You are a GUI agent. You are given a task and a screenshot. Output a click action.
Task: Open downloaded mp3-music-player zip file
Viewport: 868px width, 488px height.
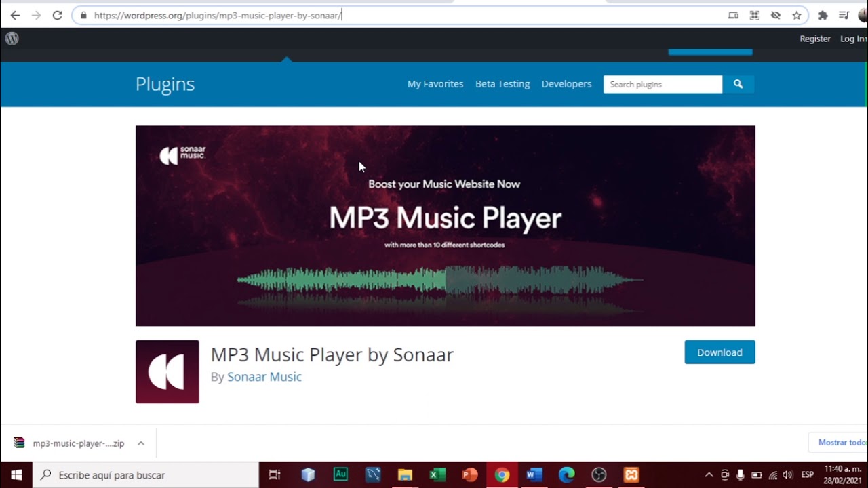coord(71,443)
